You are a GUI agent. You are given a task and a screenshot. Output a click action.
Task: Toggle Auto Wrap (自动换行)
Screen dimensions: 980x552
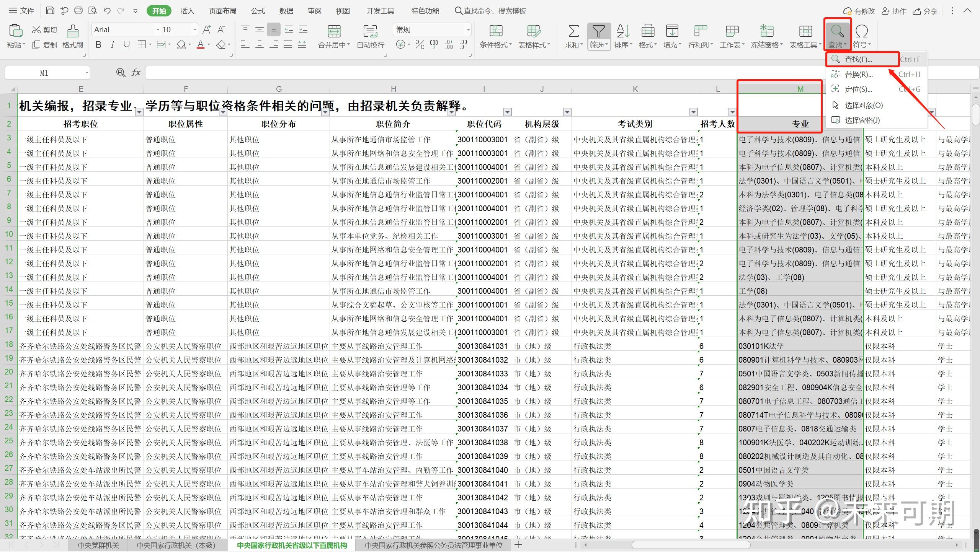click(370, 37)
